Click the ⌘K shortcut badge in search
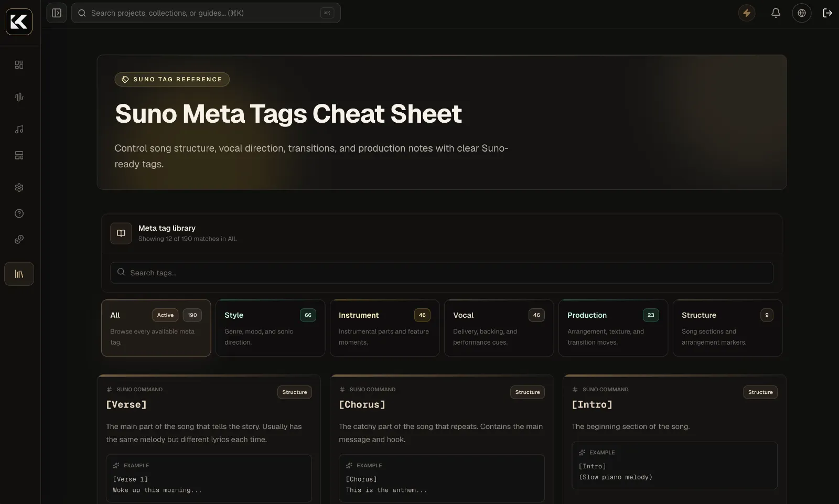This screenshot has width=839, height=504. coord(327,13)
